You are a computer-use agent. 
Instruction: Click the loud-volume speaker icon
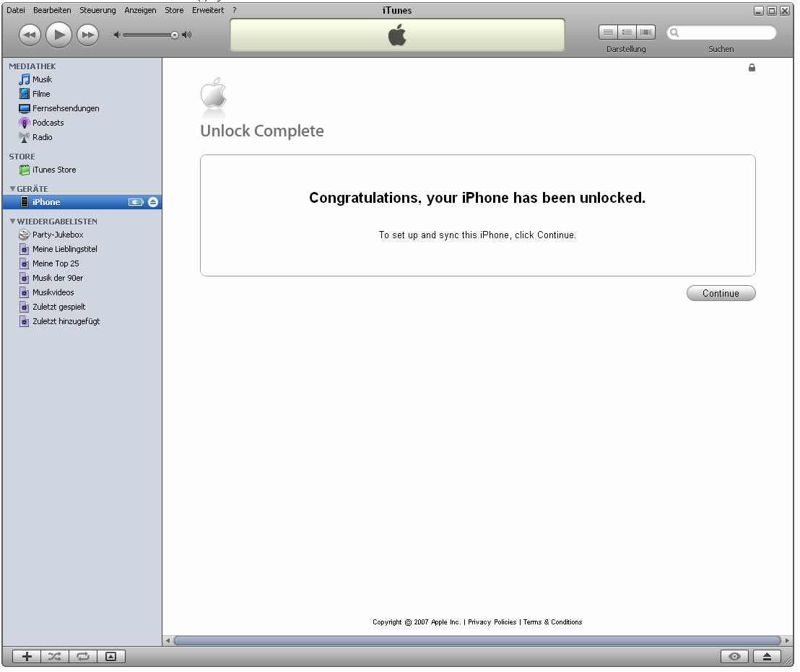(x=187, y=35)
